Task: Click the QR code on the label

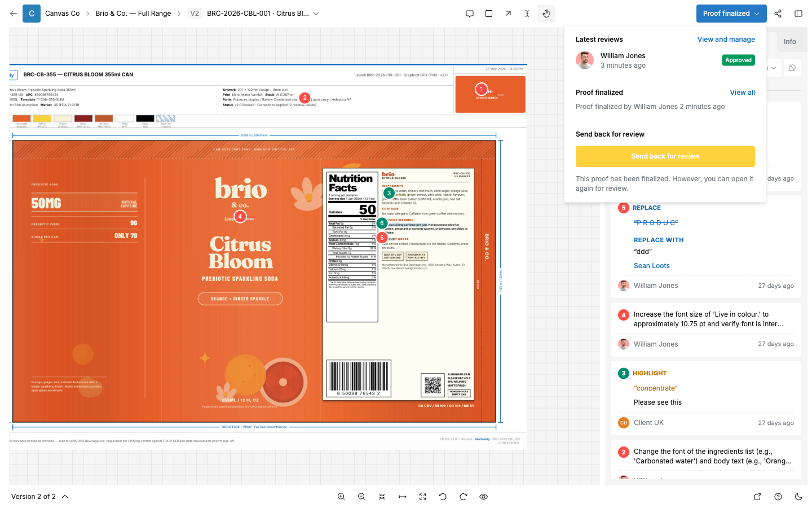Action: coord(433,386)
